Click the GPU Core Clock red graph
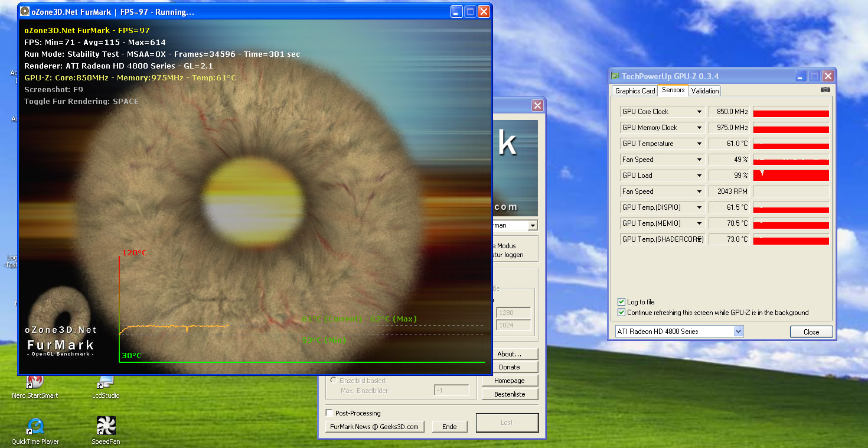 (791, 112)
